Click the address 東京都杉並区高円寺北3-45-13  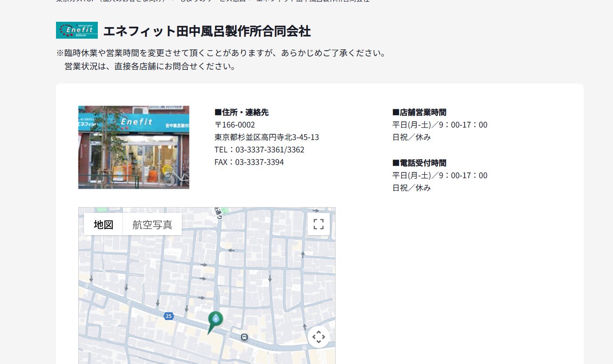266,137
